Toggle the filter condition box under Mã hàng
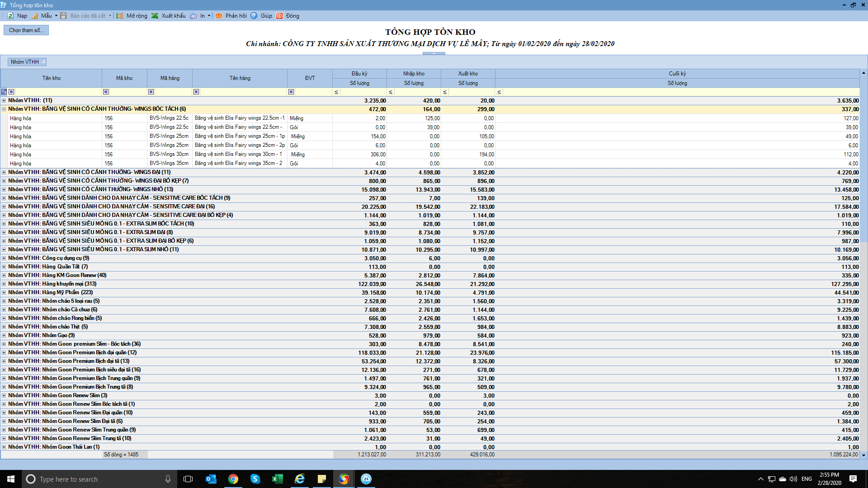This screenshot has height=488, width=868. 151,92
